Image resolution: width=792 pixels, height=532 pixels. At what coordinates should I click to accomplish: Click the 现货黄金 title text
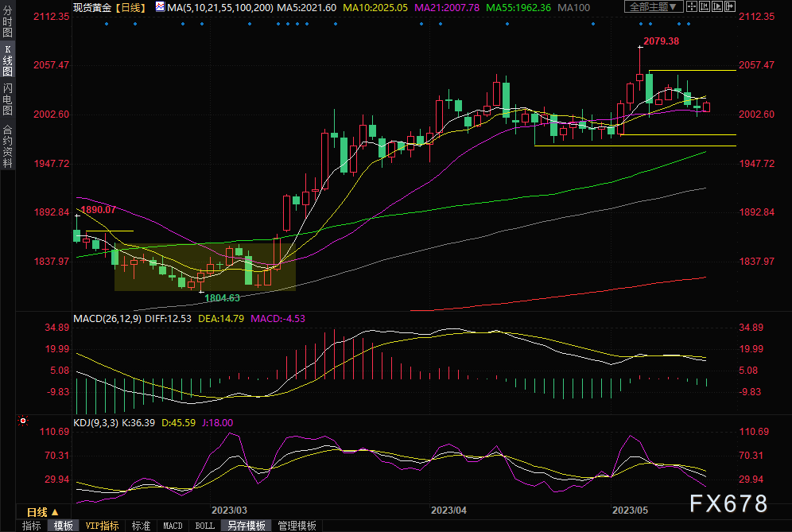[92, 8]
